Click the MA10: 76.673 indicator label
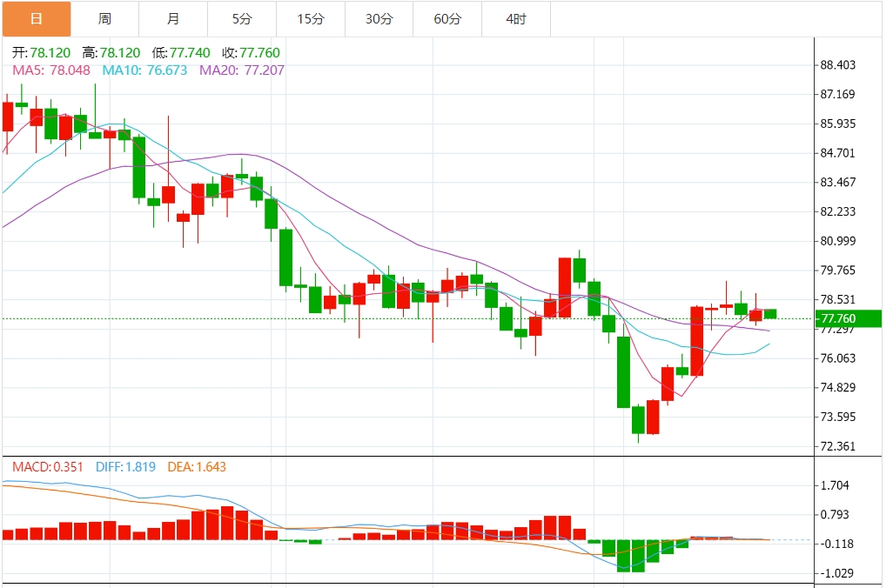Image resolution: width=893 pixels, height=588 pixels. click(144, 70)
